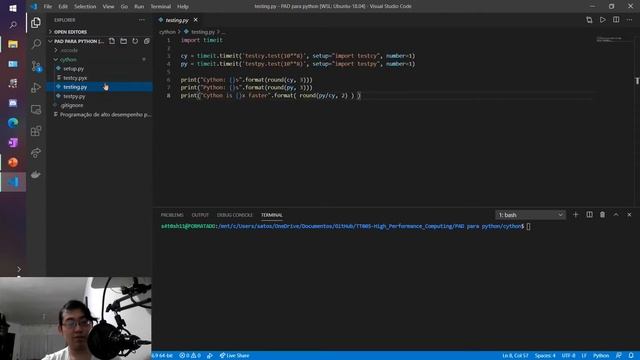Screen dimensions: 640x360
Task: Click the open changes icon in editor toolbar
Action: click(589, 20)
